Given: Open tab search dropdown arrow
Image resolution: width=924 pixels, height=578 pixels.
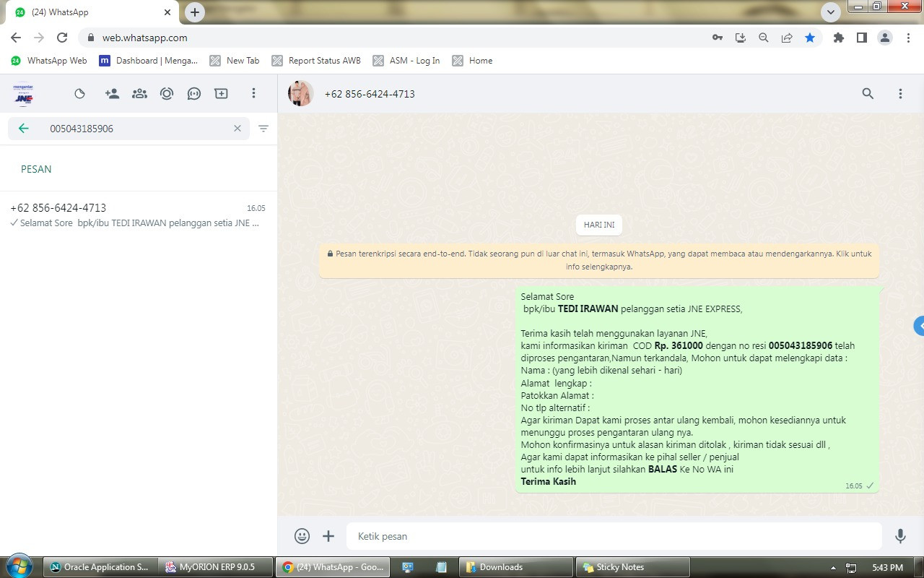Looking at the screenshot, I should (831, 12).
